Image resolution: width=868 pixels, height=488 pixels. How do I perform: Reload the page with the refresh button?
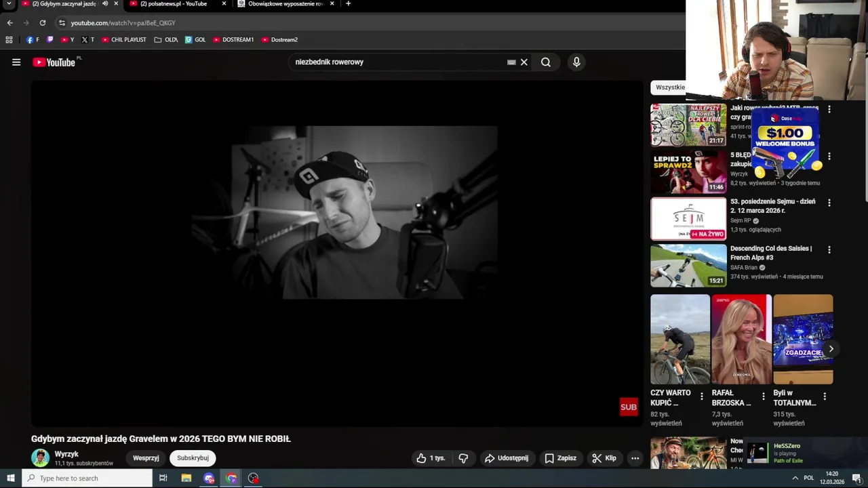(x=42, y=22)
